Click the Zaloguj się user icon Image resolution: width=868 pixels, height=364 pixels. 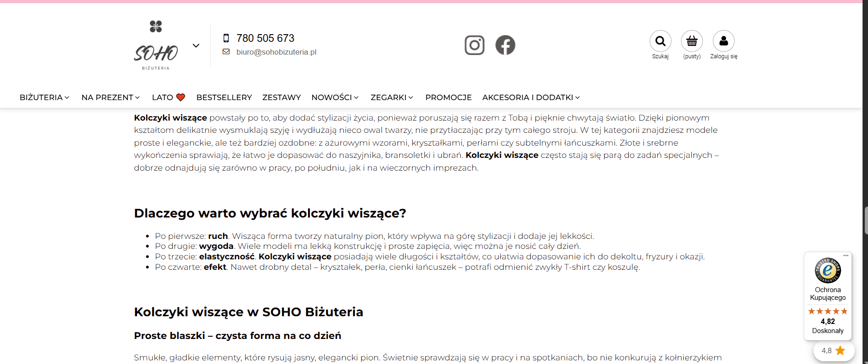coord(724,41)
